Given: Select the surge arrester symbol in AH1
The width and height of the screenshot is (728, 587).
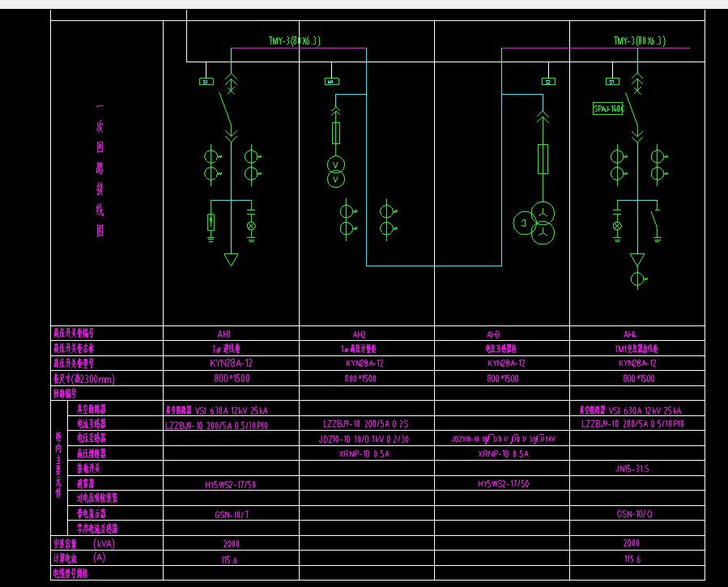Looking at the screenshot, I should 211,223.
